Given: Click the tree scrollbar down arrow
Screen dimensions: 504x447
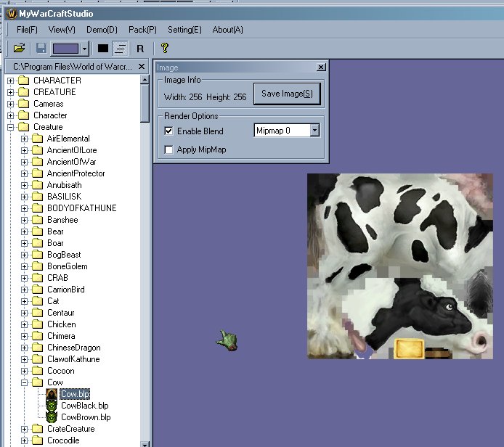Looking at the screenshot, I should (x=145, y=444).
